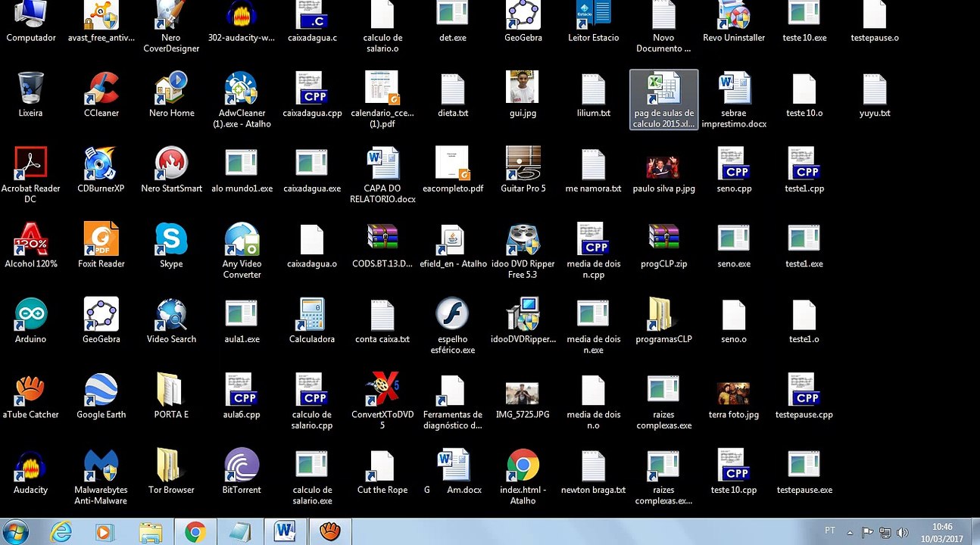Select the AdwCleaner shortcut icon

point(242,100)
